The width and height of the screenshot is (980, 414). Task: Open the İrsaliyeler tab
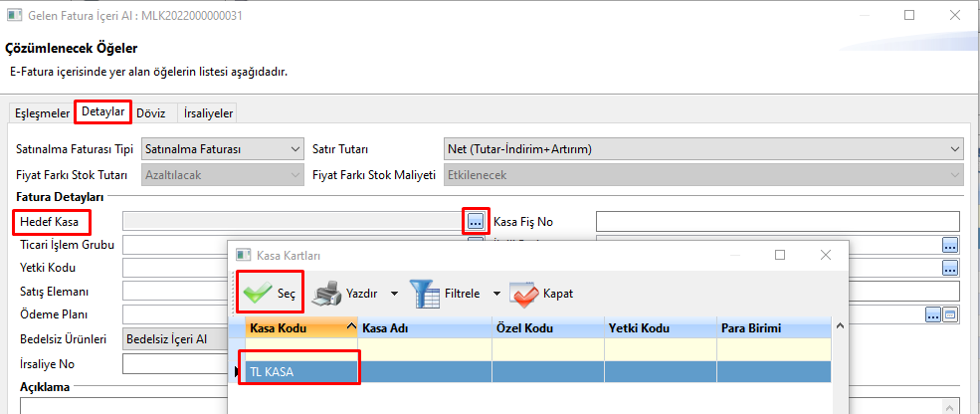[208, 113]
